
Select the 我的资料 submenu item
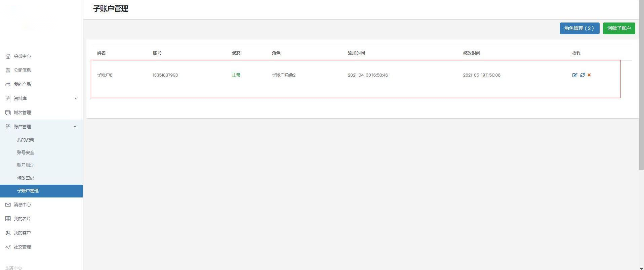point(26,140)
